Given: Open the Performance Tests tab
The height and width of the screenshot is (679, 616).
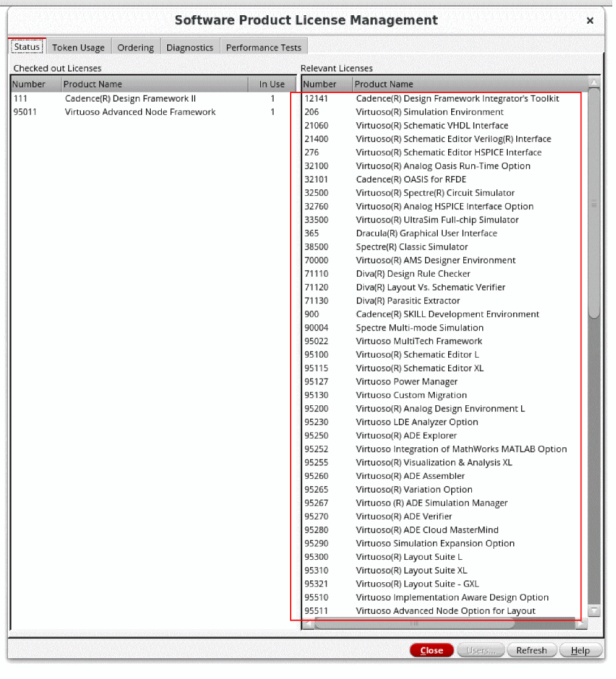Looking at the screenshot, I should [x=265, y=47].
